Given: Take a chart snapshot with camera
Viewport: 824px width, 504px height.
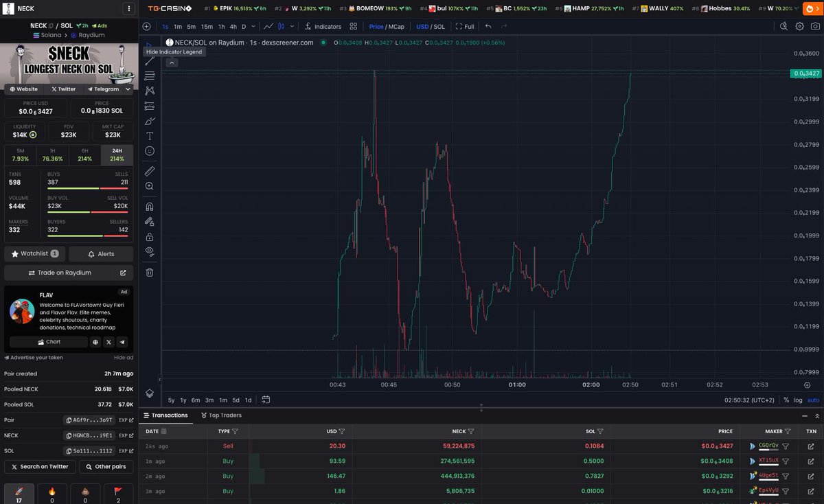Looking at the screenshot, I should tap(814, 26).
